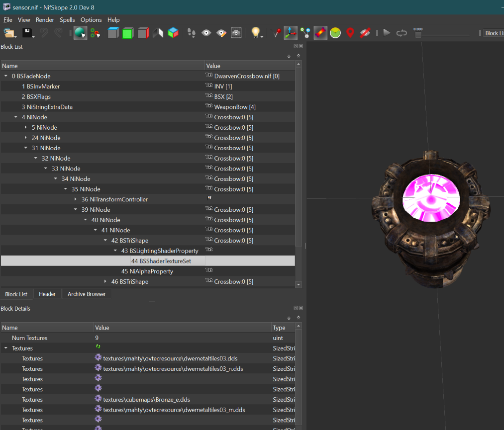Viewport: 504px width, 430px height.
Task: Click the Num Textures value 9
Action: coord(97,338)
